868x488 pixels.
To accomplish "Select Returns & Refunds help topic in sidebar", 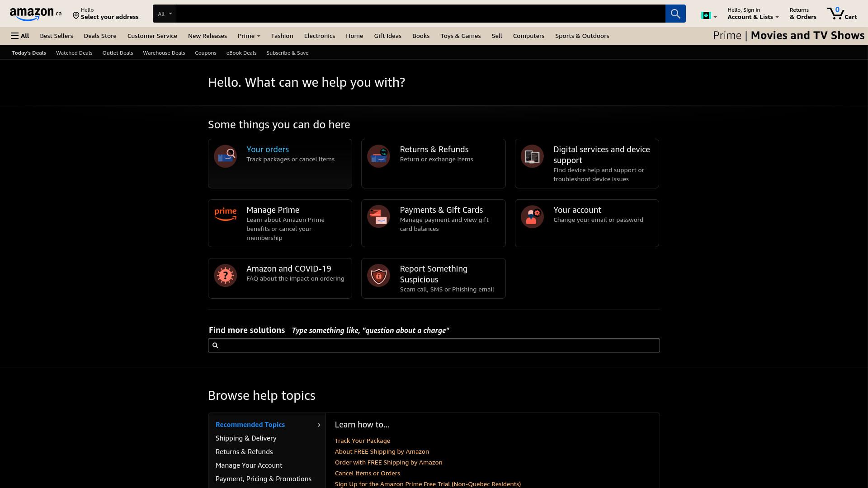I will click(244, 452).
